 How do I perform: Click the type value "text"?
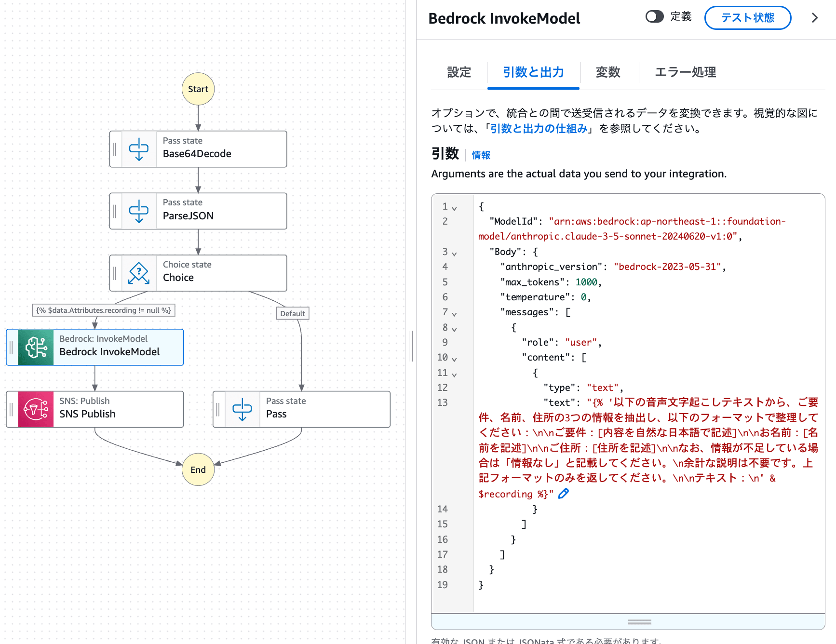(603, 388)
